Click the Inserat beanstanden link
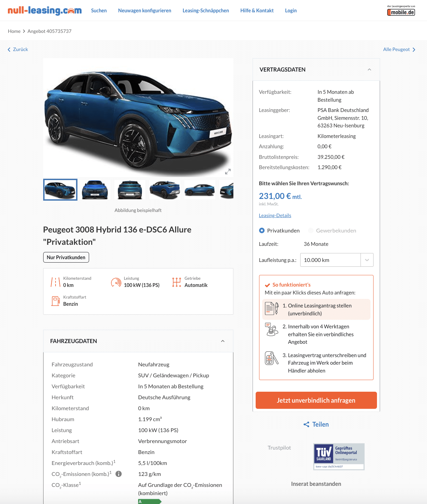Image resolution: width=427 pixels, height=504 pixels. [x=316, y=484]
